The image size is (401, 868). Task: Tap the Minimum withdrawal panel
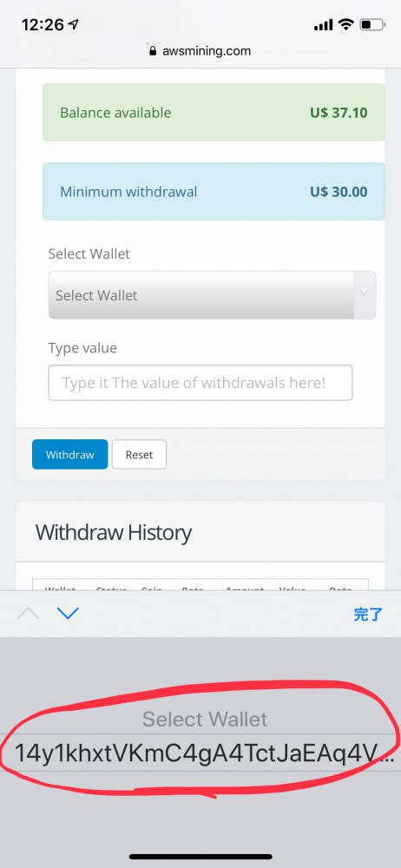214,192
